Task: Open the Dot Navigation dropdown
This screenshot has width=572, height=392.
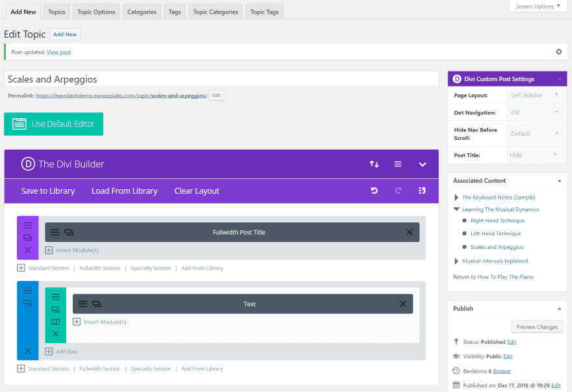Action: pos(534,112)
